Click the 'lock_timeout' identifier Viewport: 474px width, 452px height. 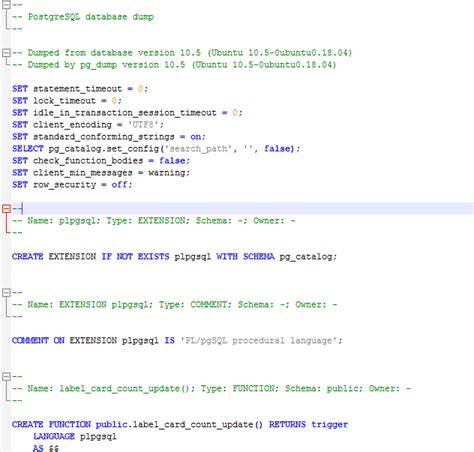coord(64,101)
